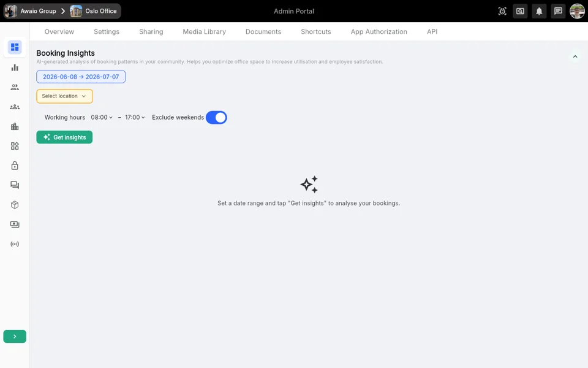Click the Booking Insights heading
This screenshot has height=368, width=588.
[66, 53]
